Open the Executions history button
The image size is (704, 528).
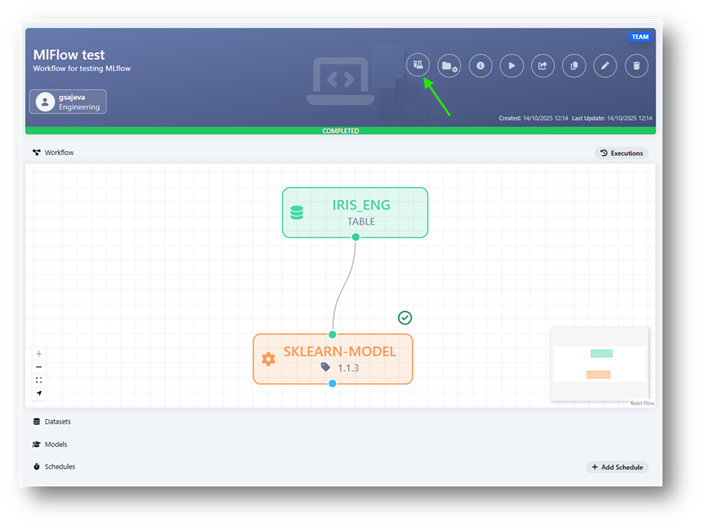622,153
